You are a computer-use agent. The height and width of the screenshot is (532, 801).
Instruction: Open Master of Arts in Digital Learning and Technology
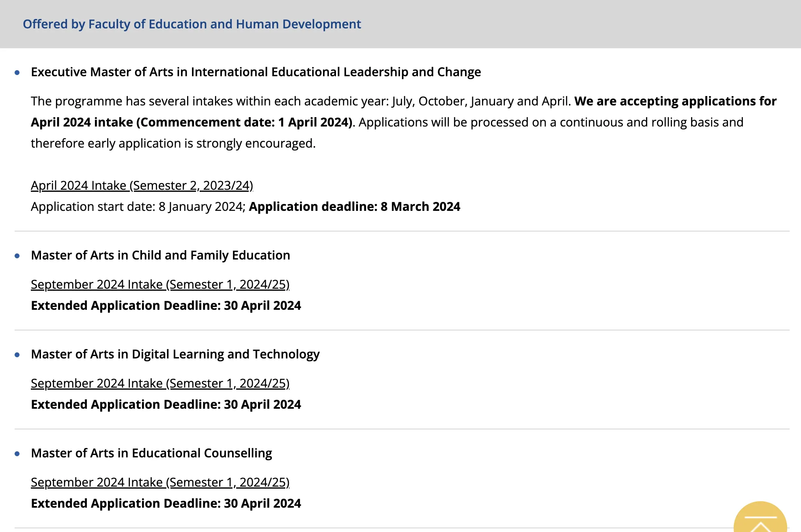point(175,354)
